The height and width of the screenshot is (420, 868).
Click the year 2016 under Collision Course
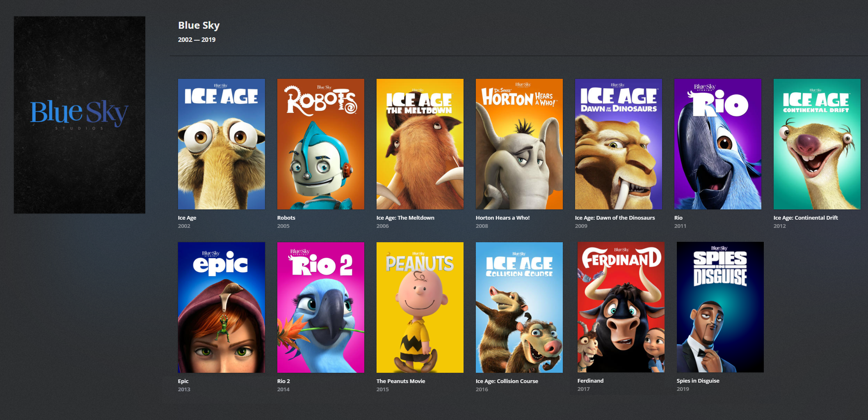pyautogui.click(x=482, y=389)
